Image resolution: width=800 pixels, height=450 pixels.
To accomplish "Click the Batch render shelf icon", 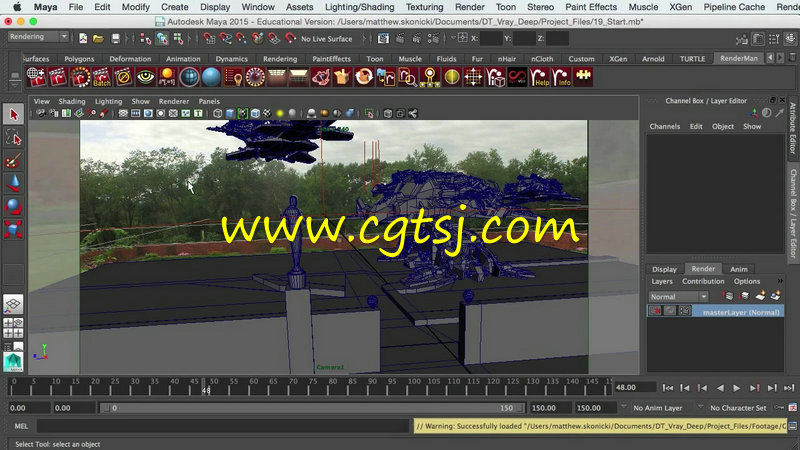I will [102, 77].
